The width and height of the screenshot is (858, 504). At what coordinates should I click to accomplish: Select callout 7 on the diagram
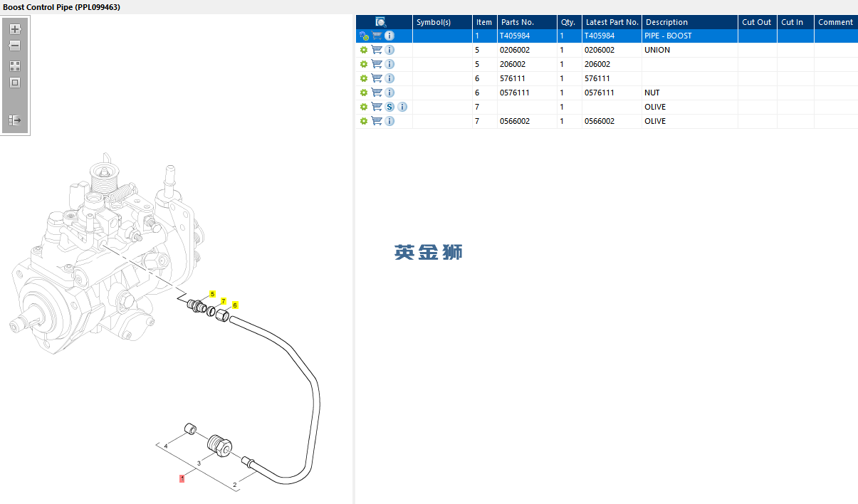[x=223, y=301]
